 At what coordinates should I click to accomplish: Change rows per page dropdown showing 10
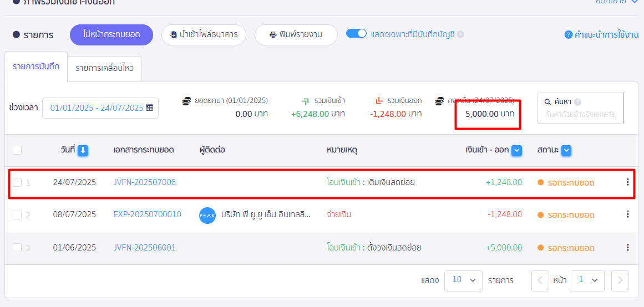tap(463, 280)
